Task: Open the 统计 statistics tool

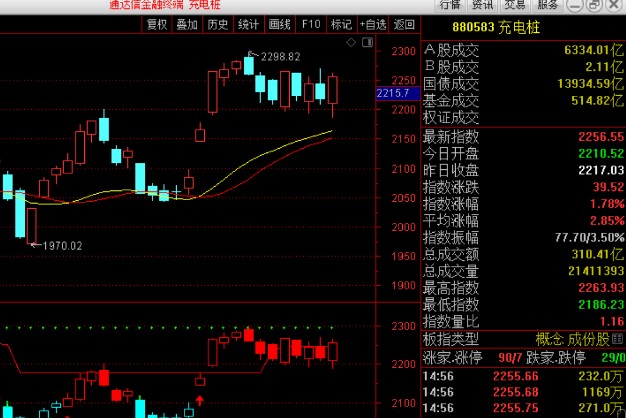Action: (x=248, y=25)
